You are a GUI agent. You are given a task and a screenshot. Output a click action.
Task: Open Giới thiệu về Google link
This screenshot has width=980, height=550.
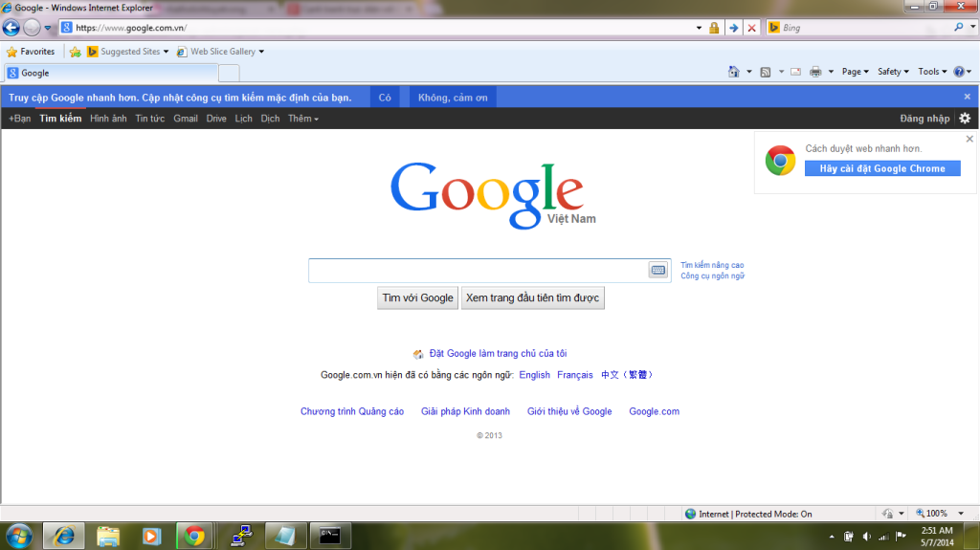tap(569, 411)
